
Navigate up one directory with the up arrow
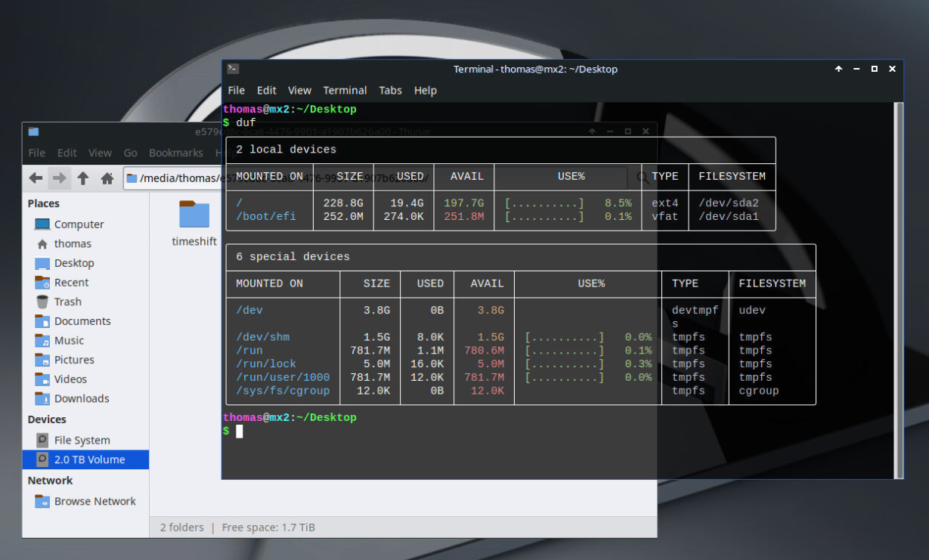83,178
